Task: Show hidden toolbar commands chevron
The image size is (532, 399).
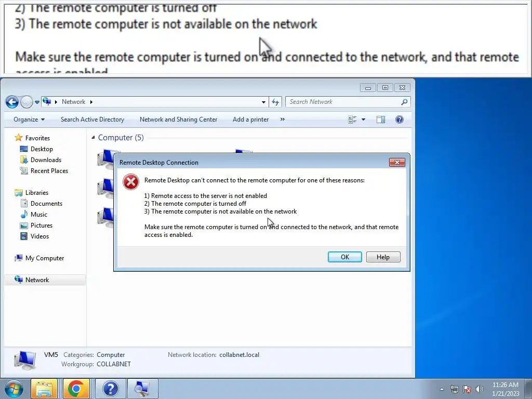Action: (282, 119)
